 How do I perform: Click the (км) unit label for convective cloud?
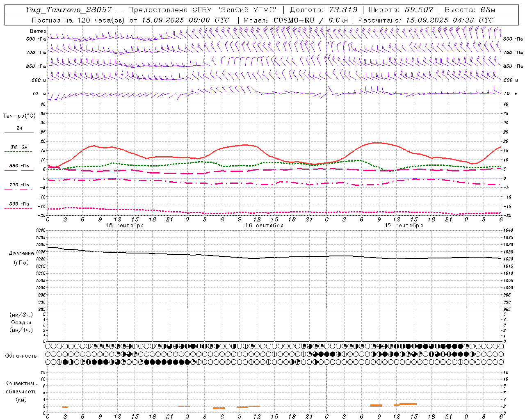[x=21, y=399]
